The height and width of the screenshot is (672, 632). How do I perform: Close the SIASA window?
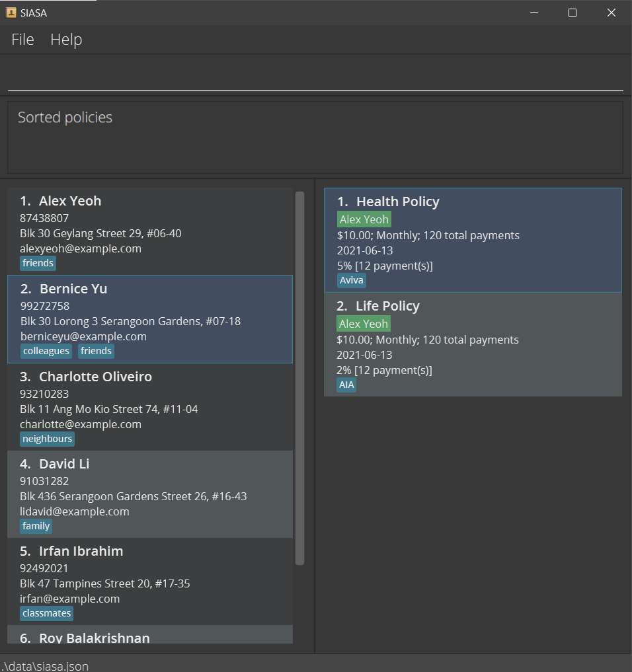pos(612,13)
